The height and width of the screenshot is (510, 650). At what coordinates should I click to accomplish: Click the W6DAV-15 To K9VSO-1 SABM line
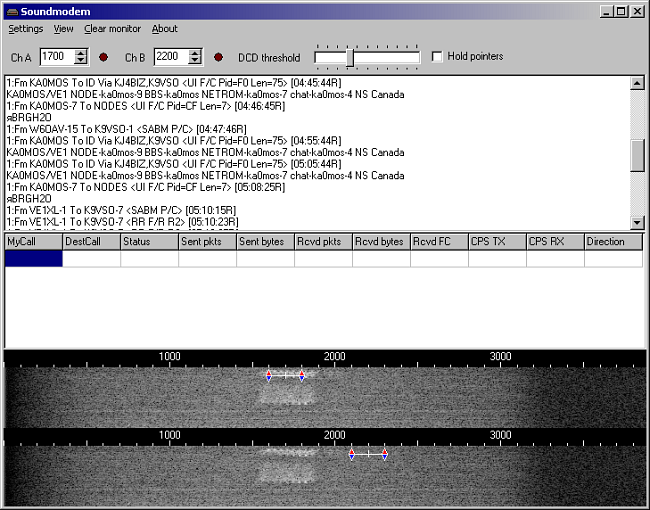(126, 129)
